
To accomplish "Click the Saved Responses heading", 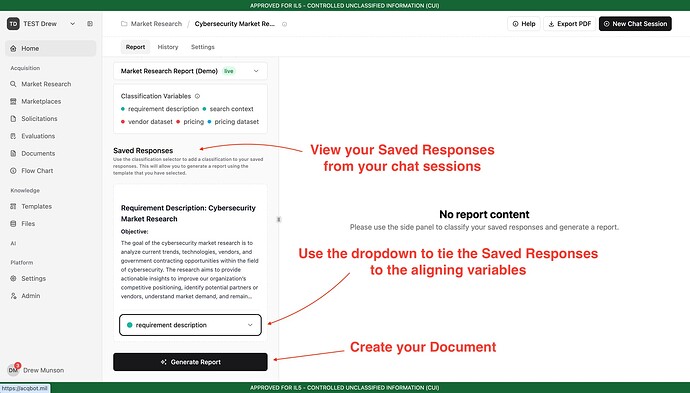I will click(x=143, y=151).
